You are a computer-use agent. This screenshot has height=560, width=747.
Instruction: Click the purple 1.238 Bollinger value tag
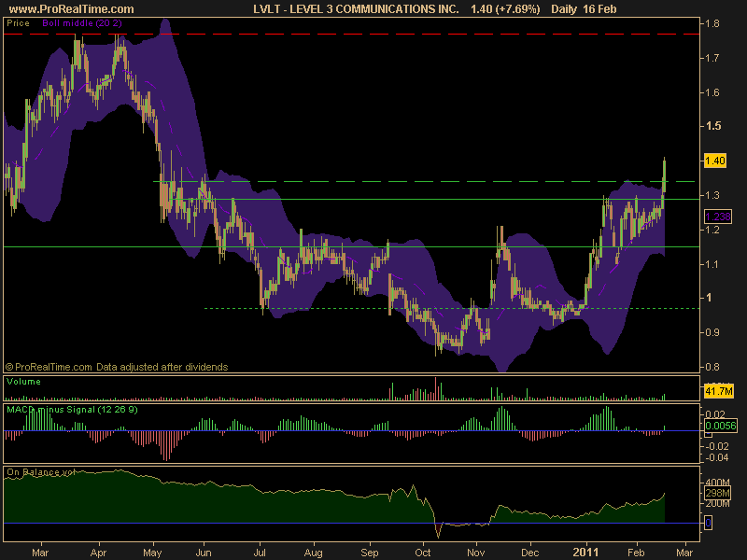tap(718, 217)
